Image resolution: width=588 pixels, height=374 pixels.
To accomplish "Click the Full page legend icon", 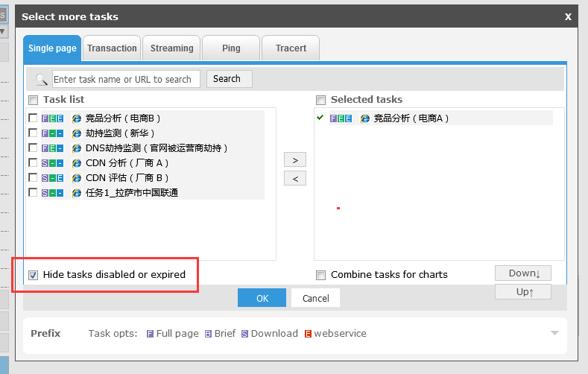I will 150,334.
